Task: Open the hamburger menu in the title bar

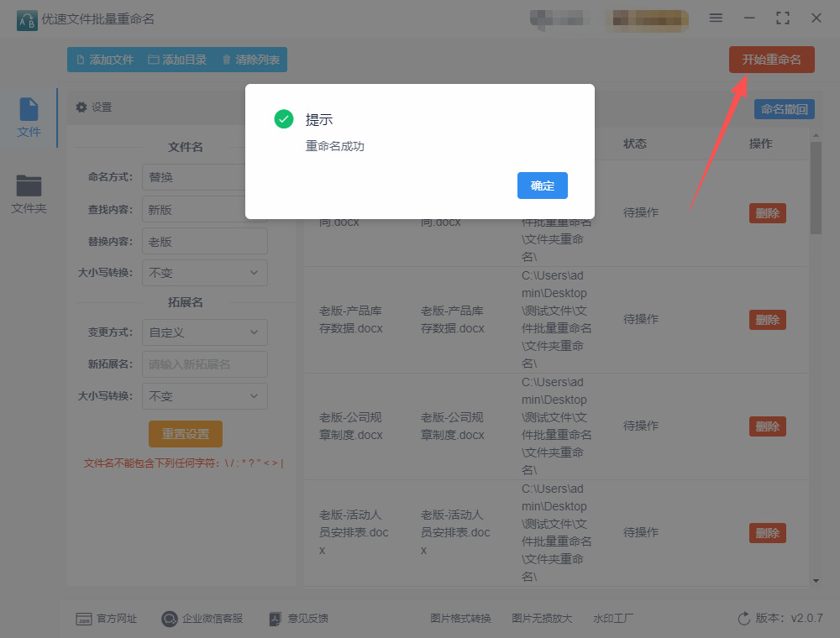Action: point(716,18)
